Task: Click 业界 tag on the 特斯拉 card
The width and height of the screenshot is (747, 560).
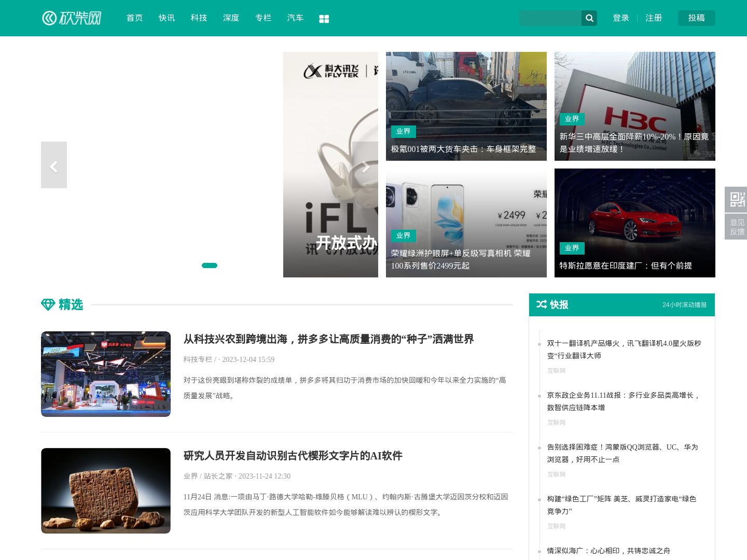Action: [572, 248]
